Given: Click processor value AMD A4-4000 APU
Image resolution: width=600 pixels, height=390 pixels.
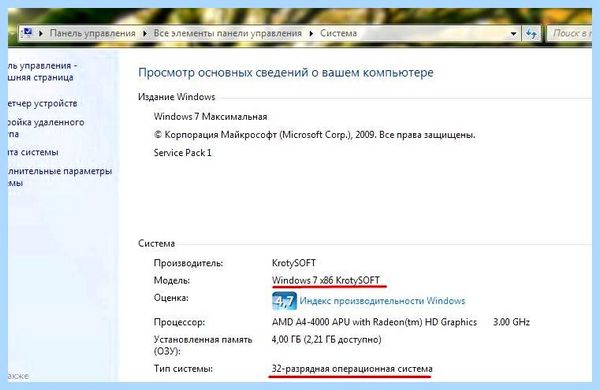Looking at the screenshot, I should [374, 322].
